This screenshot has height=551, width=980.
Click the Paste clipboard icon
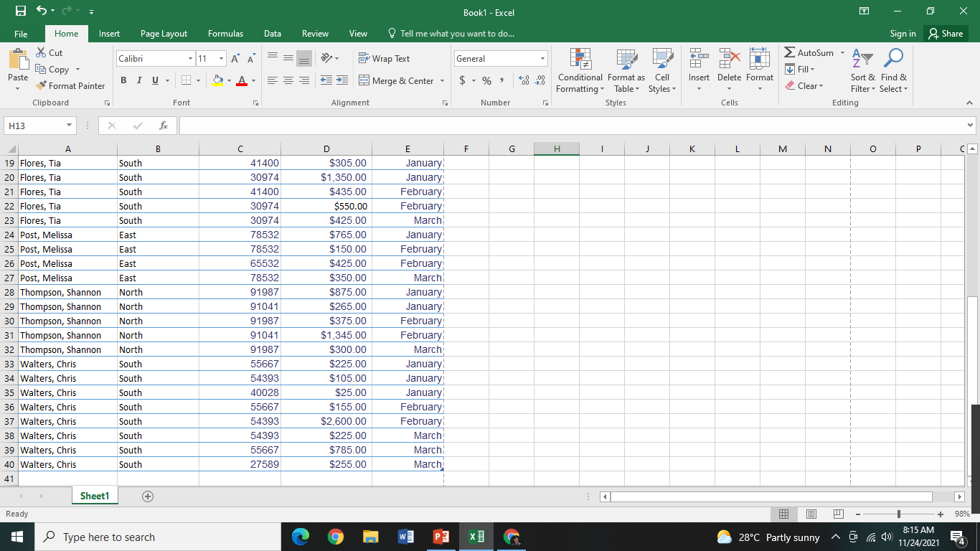(18, 60)
